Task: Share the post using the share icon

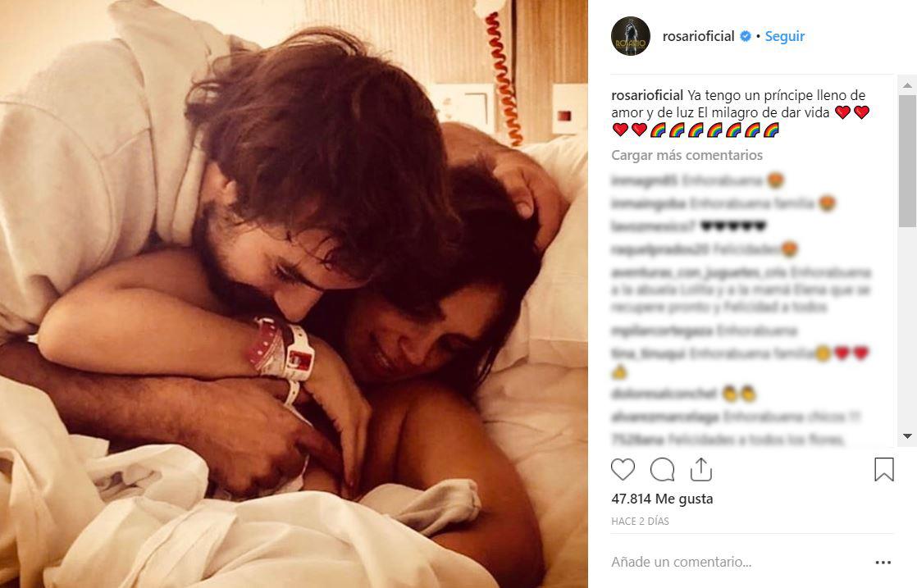Action: (700, 469)
